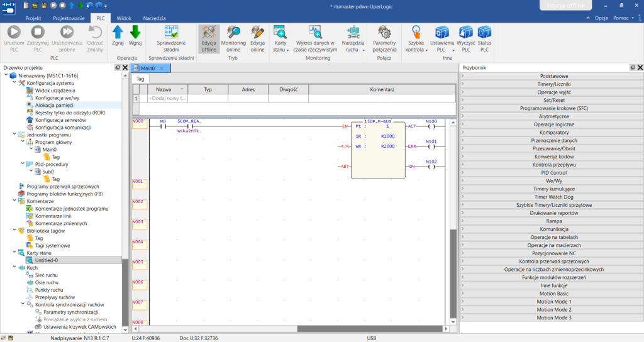Screen dimensions: 644x342
Task: Open Parametry połączenia settings
Action: [x=384, y=38]
